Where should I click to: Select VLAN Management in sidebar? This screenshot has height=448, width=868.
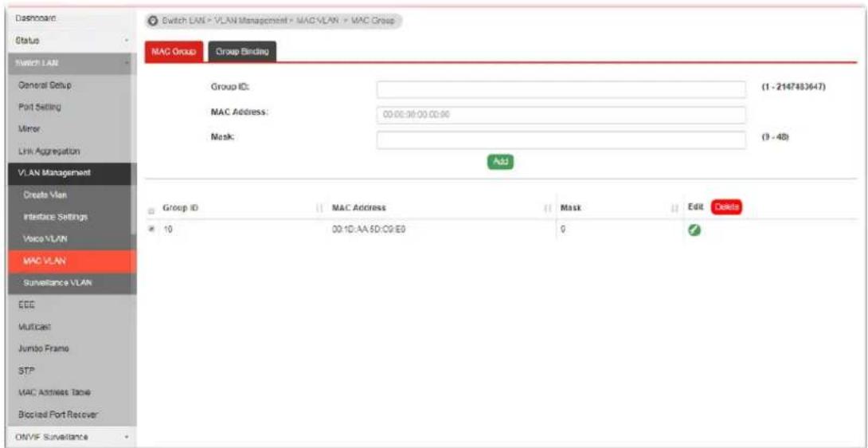point(70,173)
